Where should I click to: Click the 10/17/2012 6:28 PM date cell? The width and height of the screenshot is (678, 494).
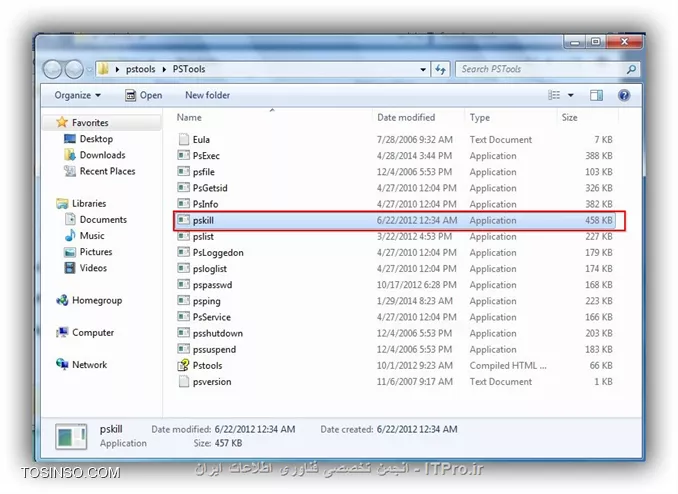[416, 285]
